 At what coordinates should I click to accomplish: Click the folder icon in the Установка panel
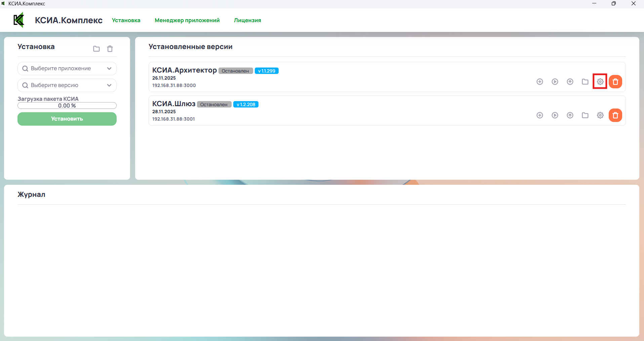click(x=96, y=49)
